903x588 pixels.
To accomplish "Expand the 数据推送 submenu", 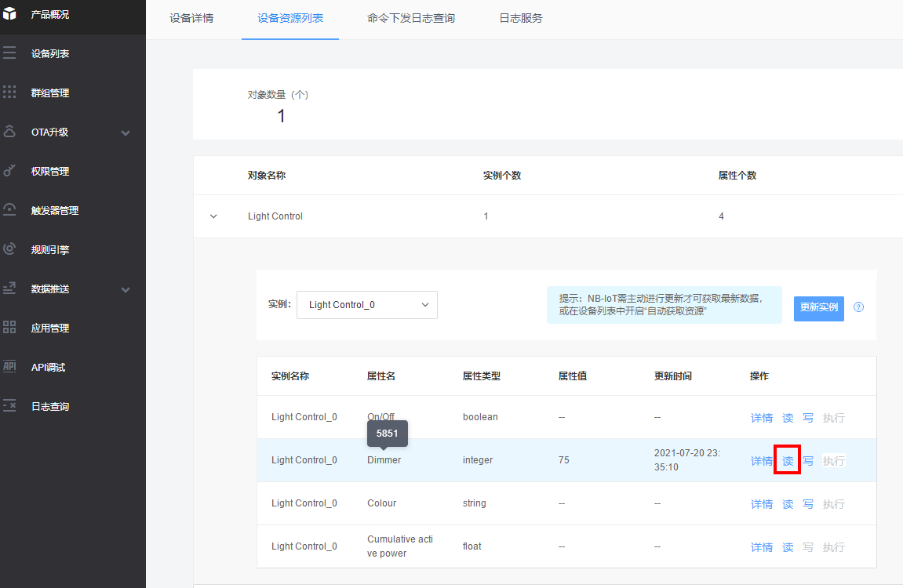I will [47, 288].
